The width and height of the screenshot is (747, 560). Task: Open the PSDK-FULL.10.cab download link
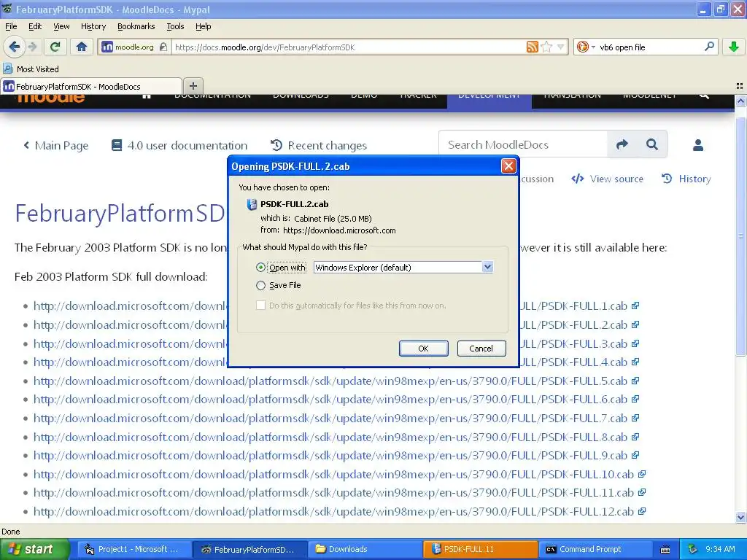(x=333, y=474)
